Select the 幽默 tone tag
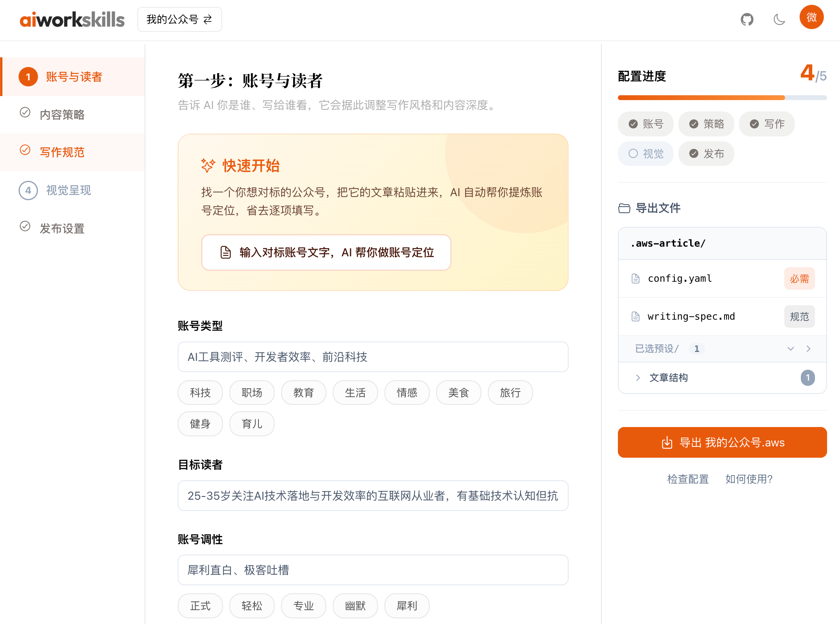Viewport: 840px width, 624px height. click(355, 606)
